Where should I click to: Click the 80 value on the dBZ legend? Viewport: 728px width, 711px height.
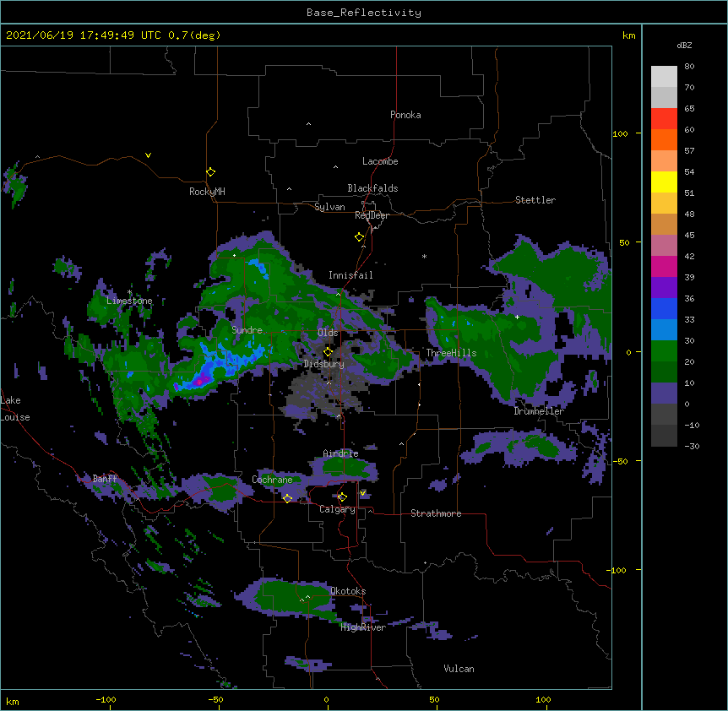click(689, 67)
